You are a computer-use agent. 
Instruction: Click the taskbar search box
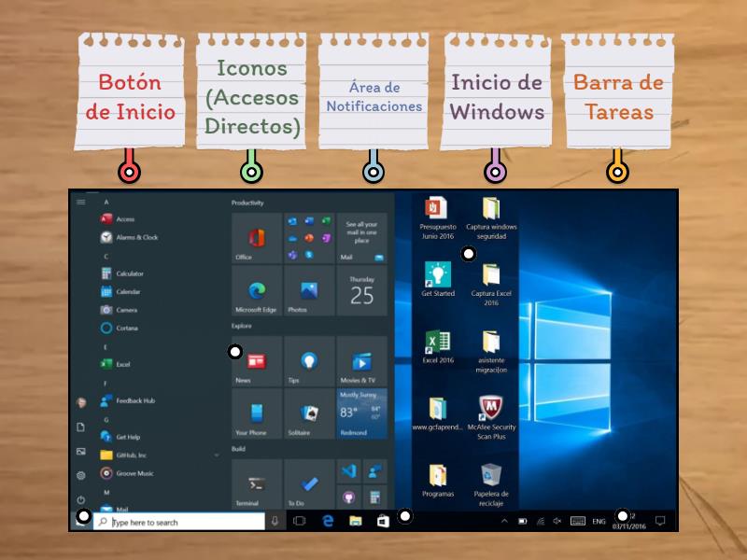tap(179, 522)
